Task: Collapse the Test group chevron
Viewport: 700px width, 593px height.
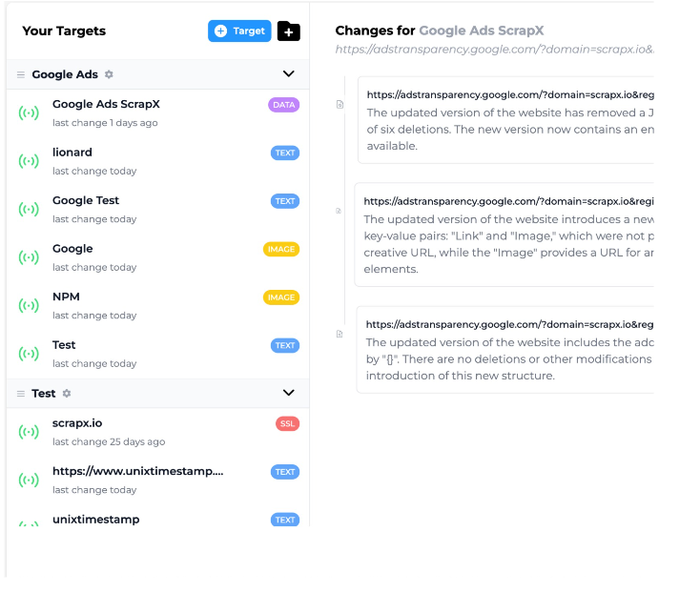Action: coord(289,393)
